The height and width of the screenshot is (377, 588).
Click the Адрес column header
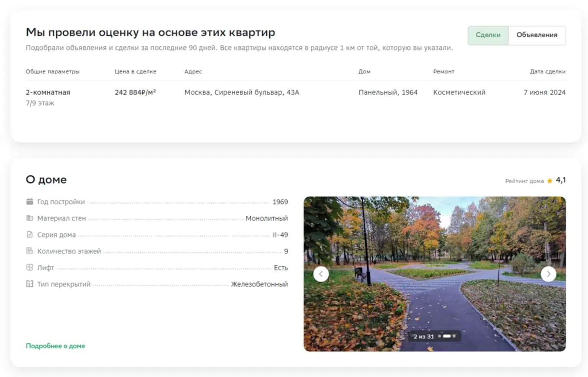point(193,71)
